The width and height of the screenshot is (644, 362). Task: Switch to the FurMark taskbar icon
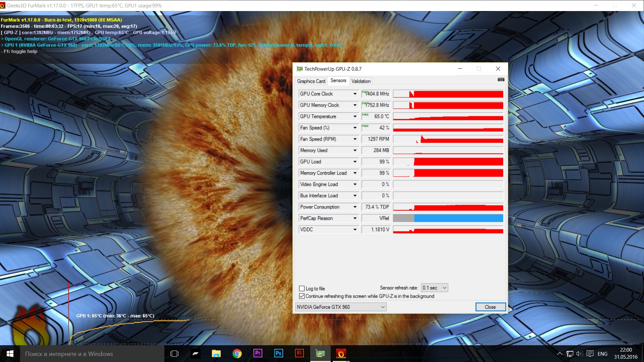(341, 353)
